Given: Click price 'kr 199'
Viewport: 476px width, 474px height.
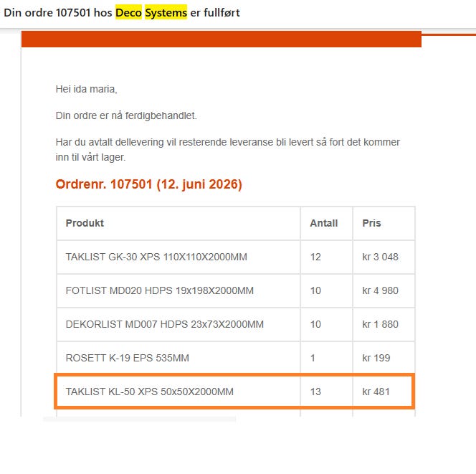Looking at the screenshot, I should (x=376, y=358).
